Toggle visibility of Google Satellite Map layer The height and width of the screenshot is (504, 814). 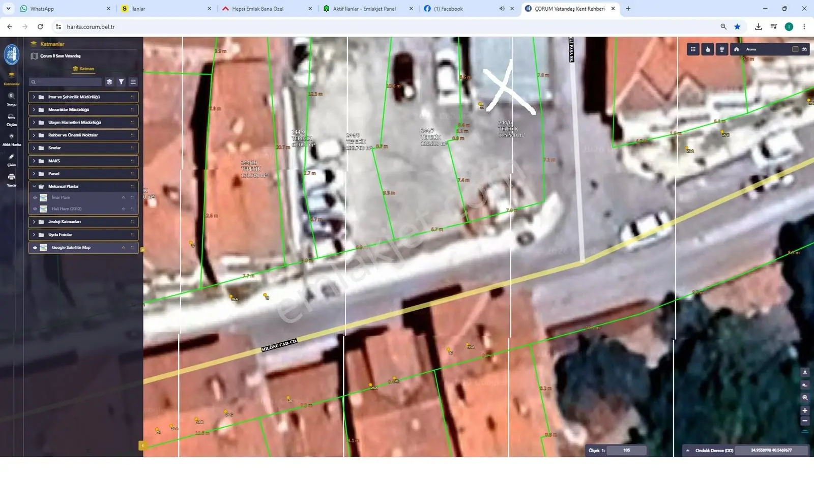pos(35,248)
